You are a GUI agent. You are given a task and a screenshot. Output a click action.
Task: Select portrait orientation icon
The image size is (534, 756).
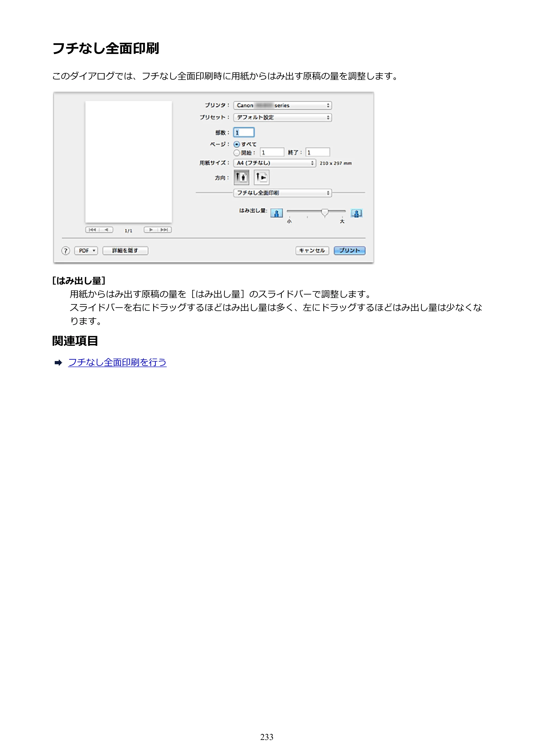[241, 177]
